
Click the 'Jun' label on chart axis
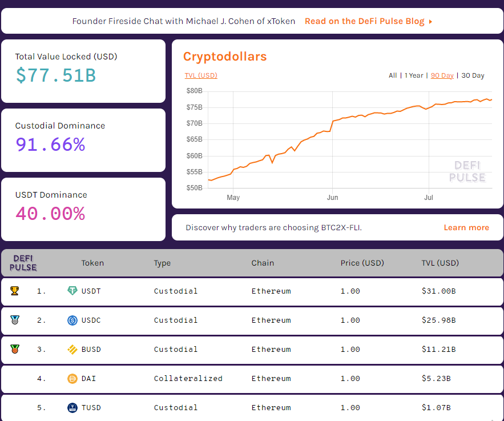coord(332,198)
